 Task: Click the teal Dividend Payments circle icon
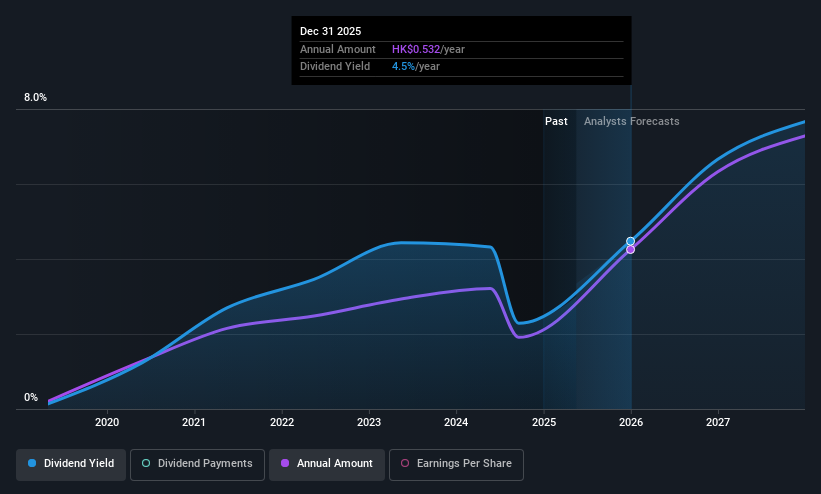click(146, 463)
